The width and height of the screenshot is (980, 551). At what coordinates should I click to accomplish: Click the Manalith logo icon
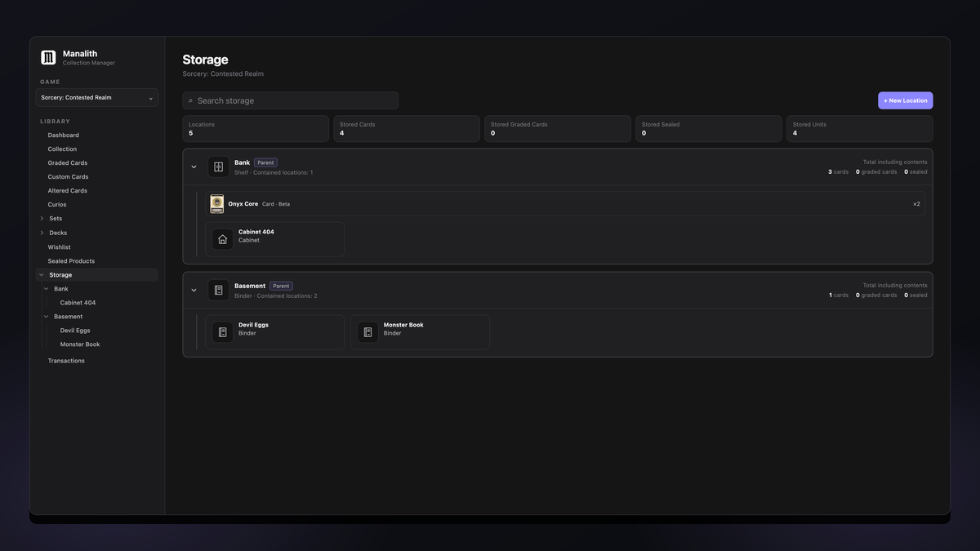48,57
